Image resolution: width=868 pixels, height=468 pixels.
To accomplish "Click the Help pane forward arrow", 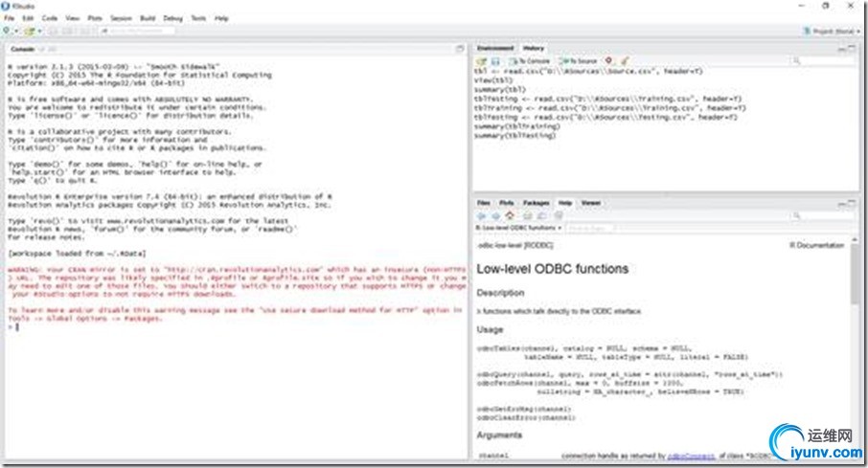I will pyautogui.click(x=495, y=215).
